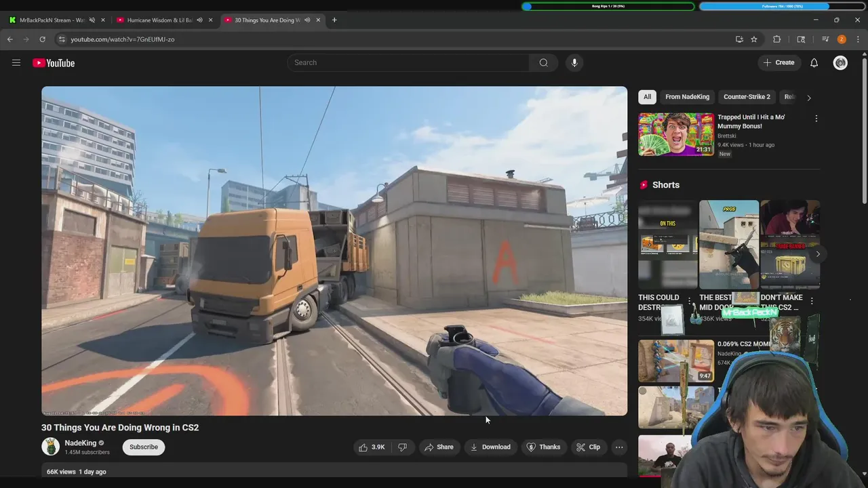Open the media controls icon in toolbar

[x=825, y=39]
